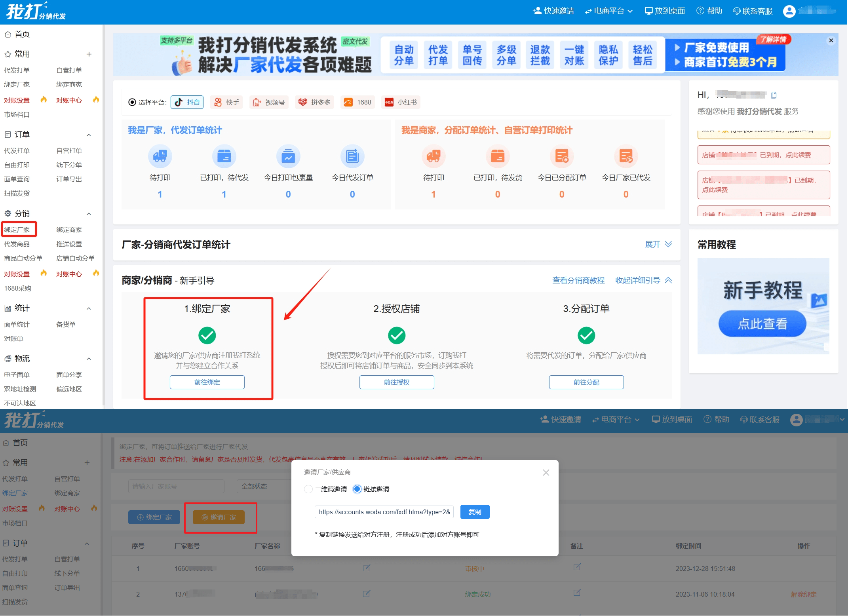848x616 pixels.
Task: Select the 快手 platform
Action: click(x=227, y=102)
